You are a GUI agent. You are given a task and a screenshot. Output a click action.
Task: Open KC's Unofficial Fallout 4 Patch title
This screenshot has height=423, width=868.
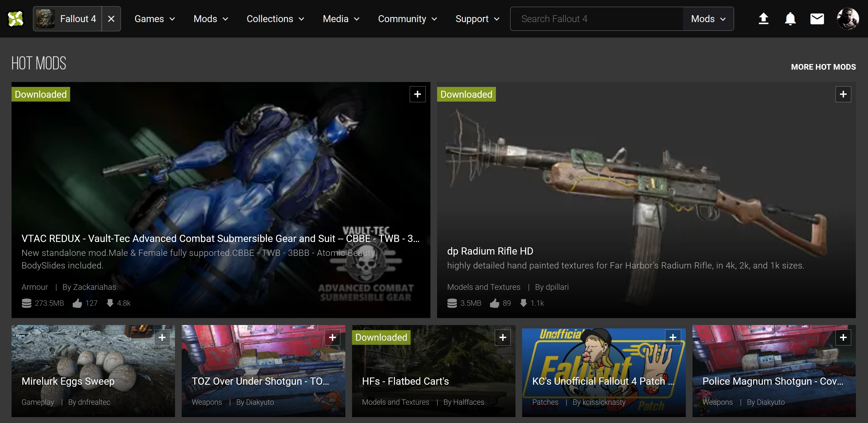(603, 381)
